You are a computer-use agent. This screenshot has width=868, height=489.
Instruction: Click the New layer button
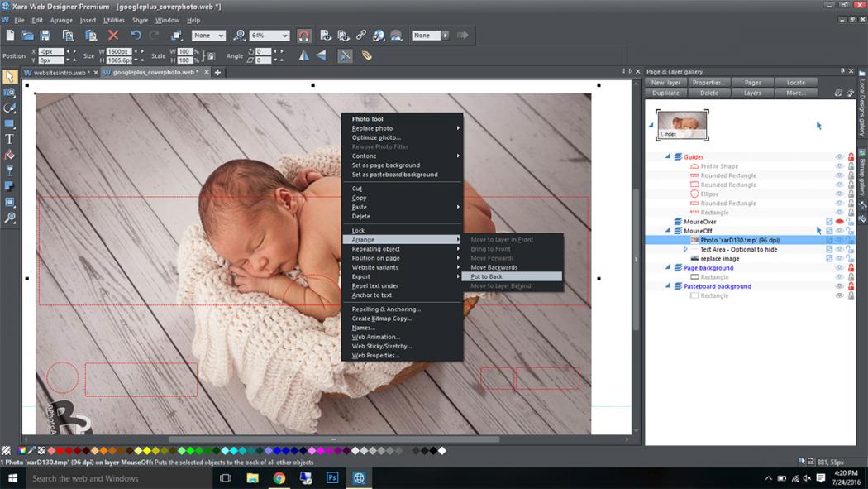point(666,83)
